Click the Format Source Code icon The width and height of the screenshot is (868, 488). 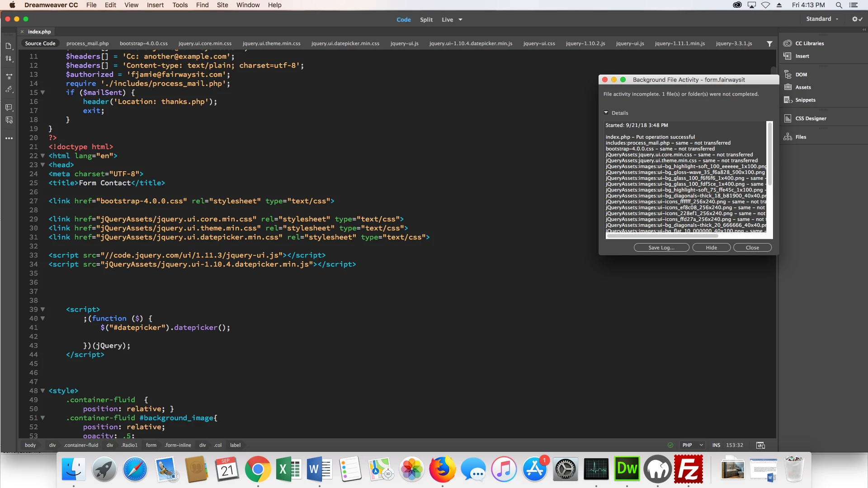tap(9, 89)
